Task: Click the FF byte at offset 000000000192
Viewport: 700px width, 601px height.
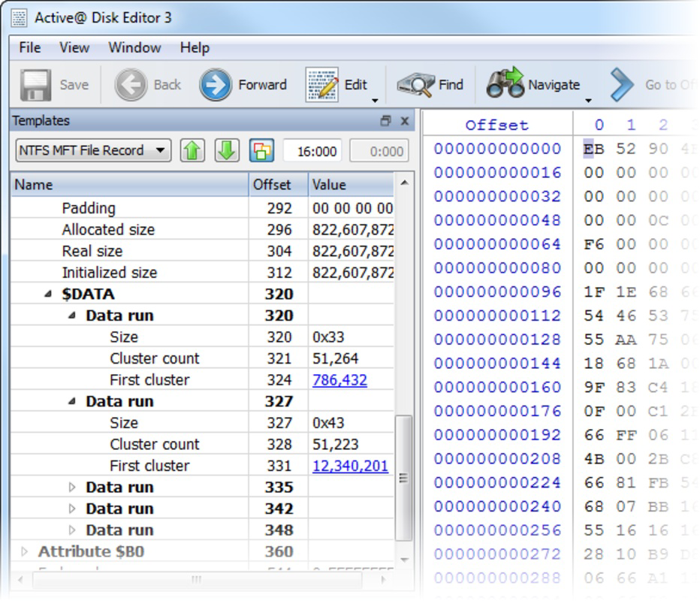Action: [626, 435]
